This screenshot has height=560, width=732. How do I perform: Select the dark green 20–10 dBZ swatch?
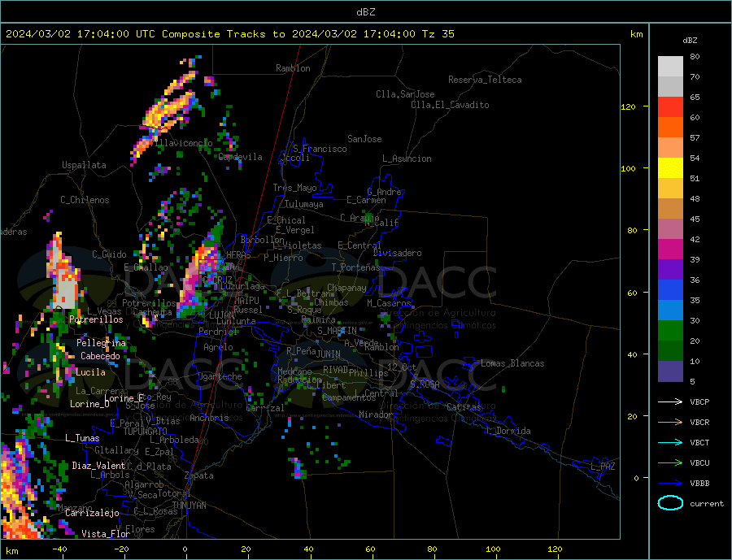pos(670,351)
